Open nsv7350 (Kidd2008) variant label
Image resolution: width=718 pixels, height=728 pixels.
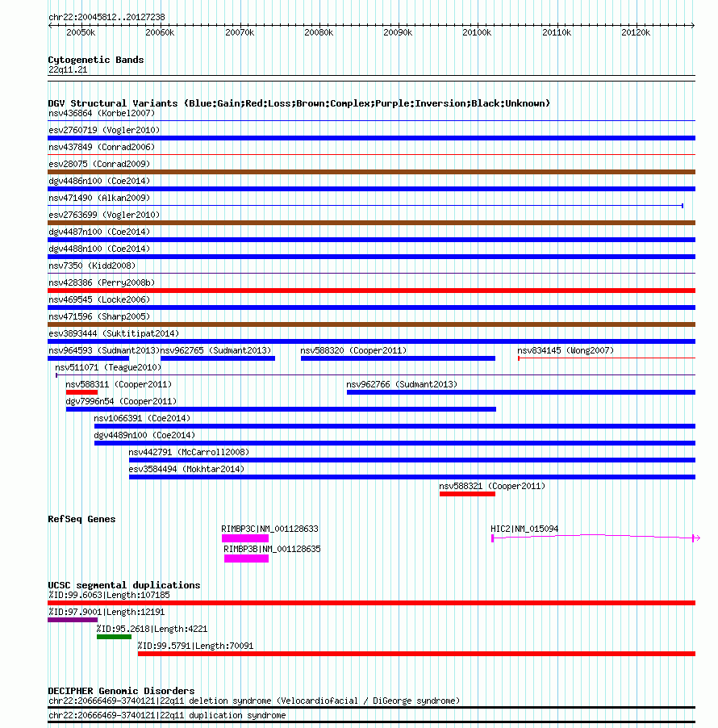click(92, 266)
